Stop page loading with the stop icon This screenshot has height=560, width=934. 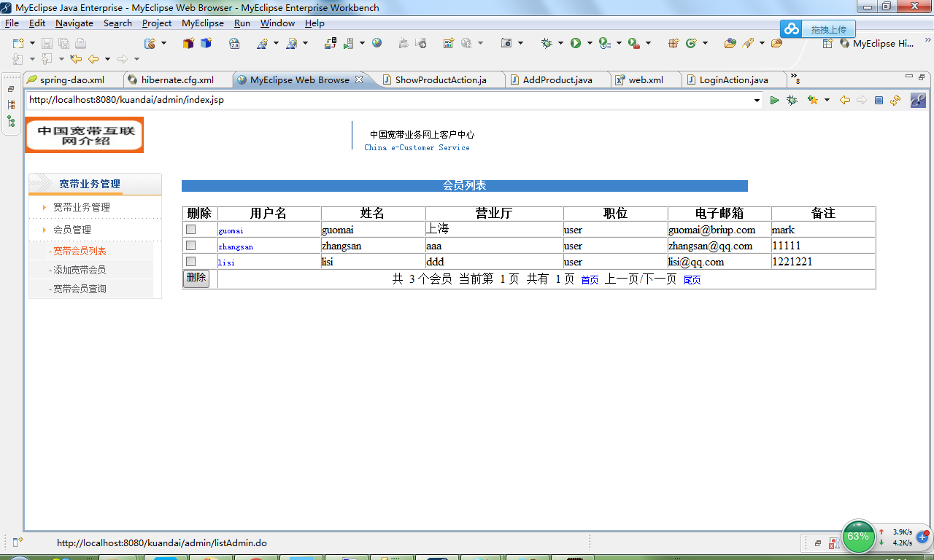coord(879,101)
